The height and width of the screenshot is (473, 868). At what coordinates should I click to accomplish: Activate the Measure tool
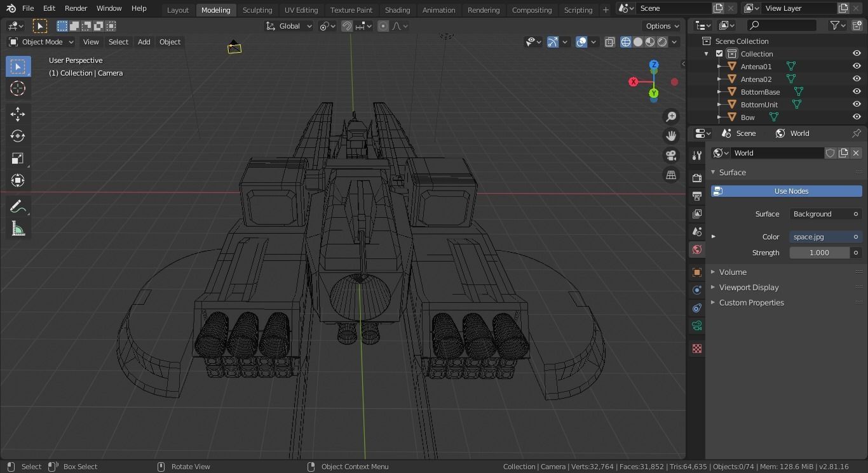pyautogui.click(x=18, y=228)
